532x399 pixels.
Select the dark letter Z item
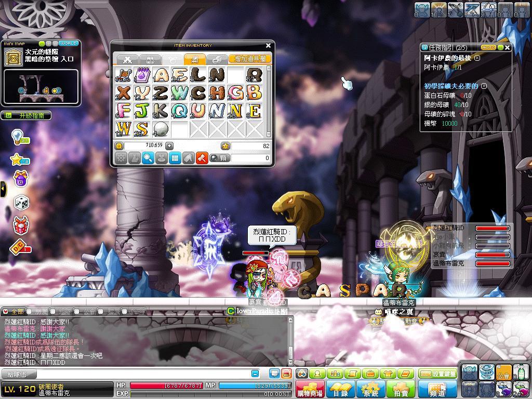point(161,92)
